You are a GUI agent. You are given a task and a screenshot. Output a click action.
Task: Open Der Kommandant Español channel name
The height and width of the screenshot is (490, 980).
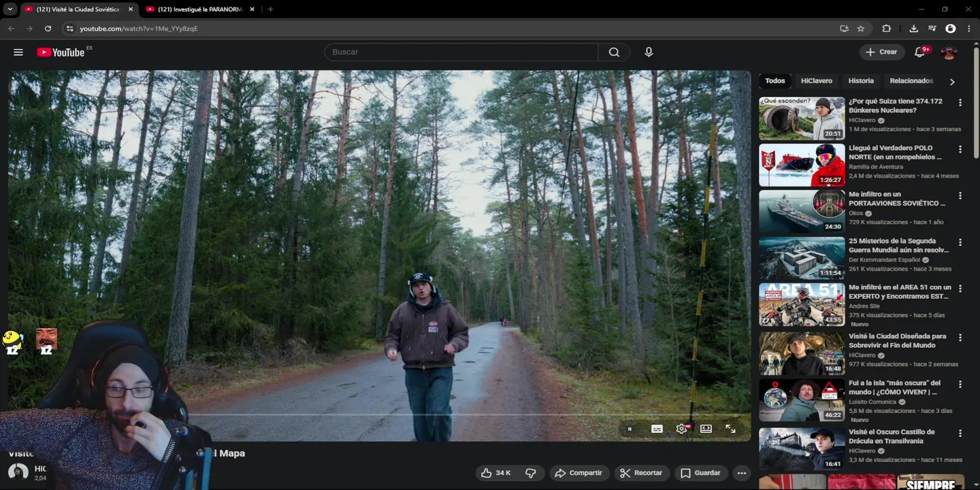coord(885,260)
